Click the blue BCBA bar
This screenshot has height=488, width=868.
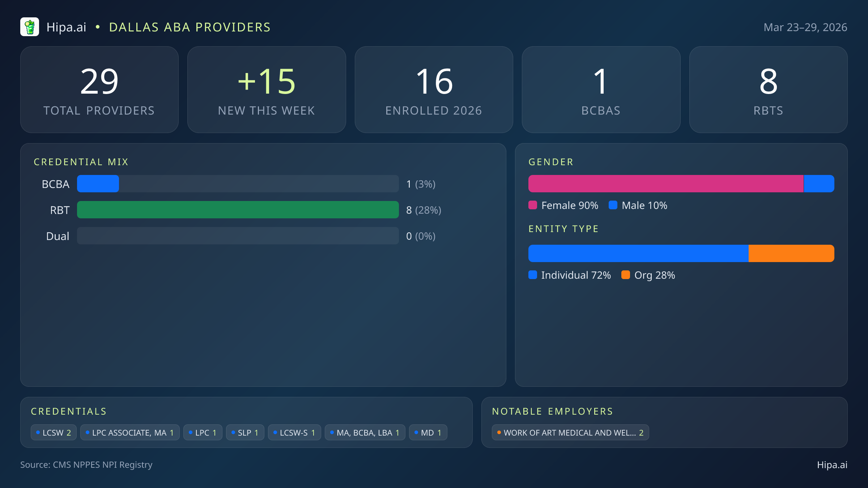pyautogui.click(x=98, y=184)
